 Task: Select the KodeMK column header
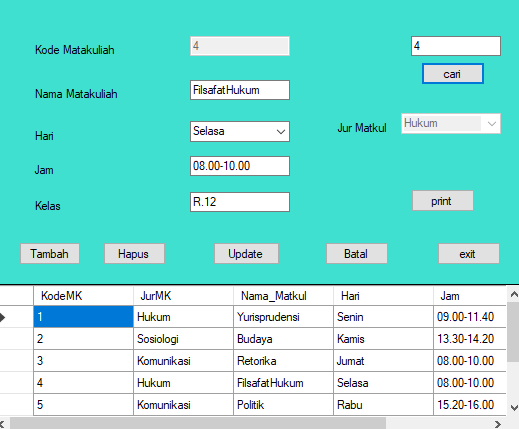[83, 296]
